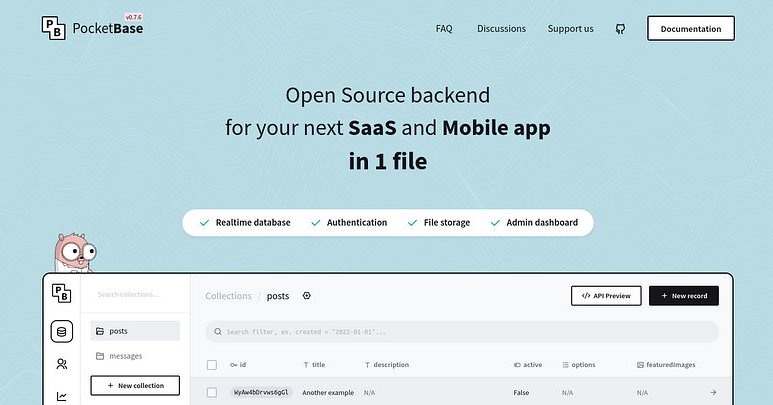Tick the checkbox for WyAw4bDrvws6gGl row

[212, 392]
